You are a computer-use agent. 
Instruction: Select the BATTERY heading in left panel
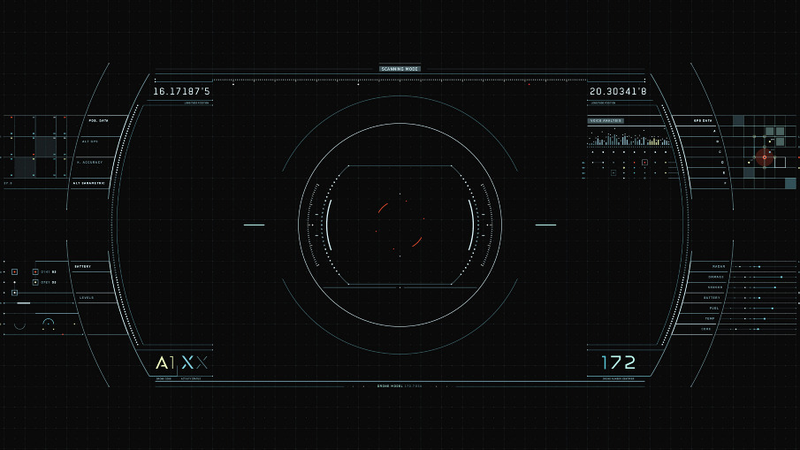coord(83,266)
